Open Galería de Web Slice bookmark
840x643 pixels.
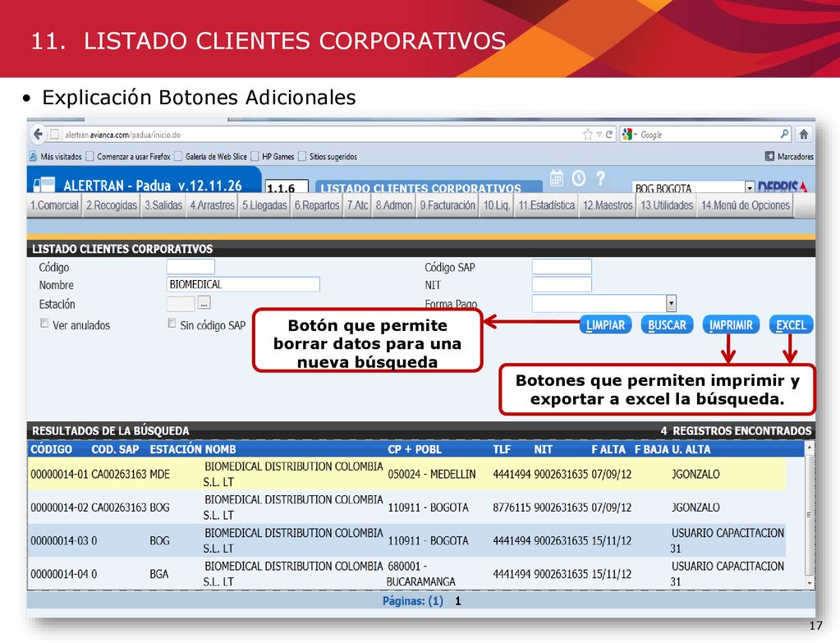[x=210, y=157]
